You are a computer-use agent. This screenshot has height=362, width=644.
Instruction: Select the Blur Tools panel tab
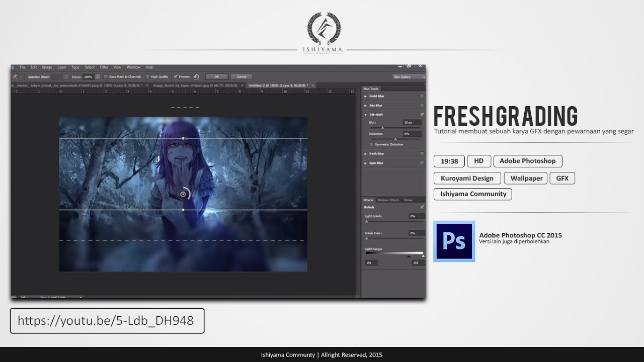click(371, 88)
